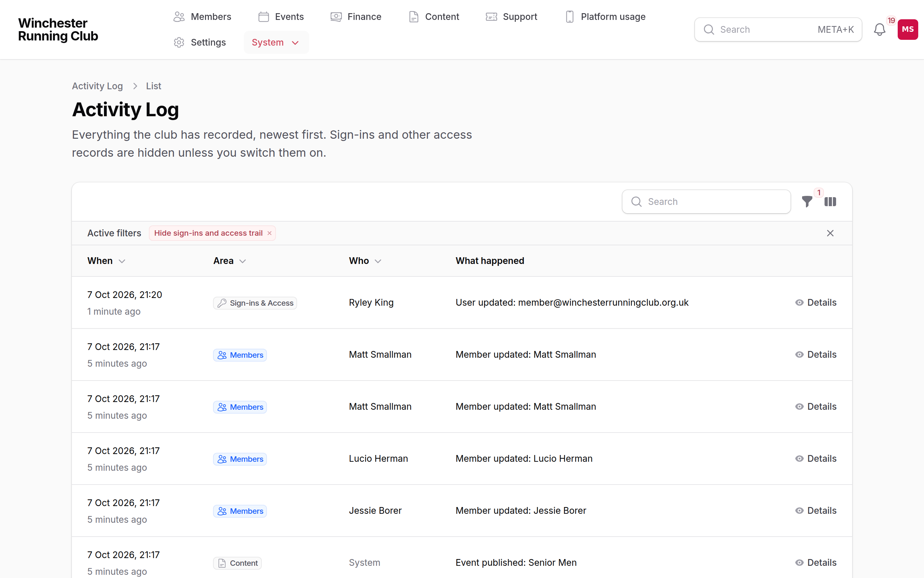Focus the global search box

click(x=778, y=30)
